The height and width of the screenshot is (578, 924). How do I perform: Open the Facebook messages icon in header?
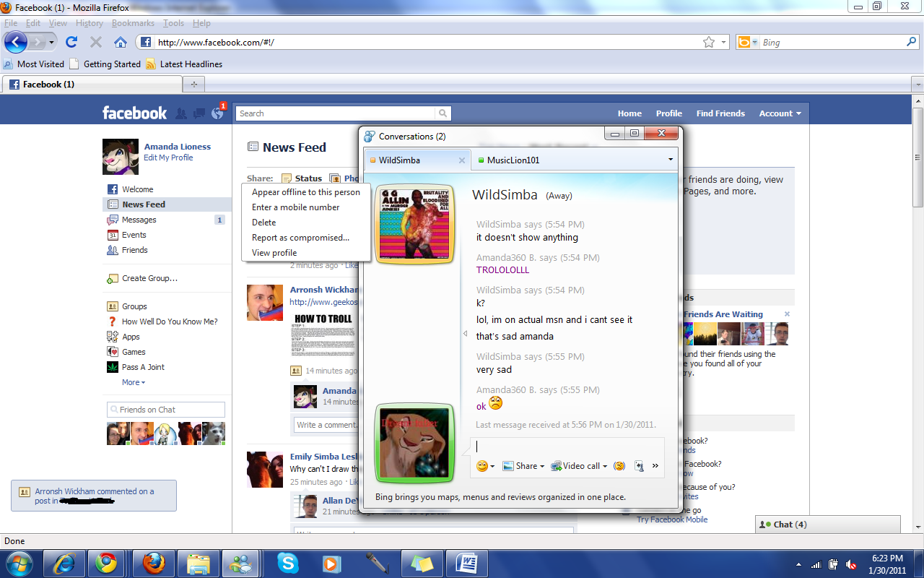(199, 113)
